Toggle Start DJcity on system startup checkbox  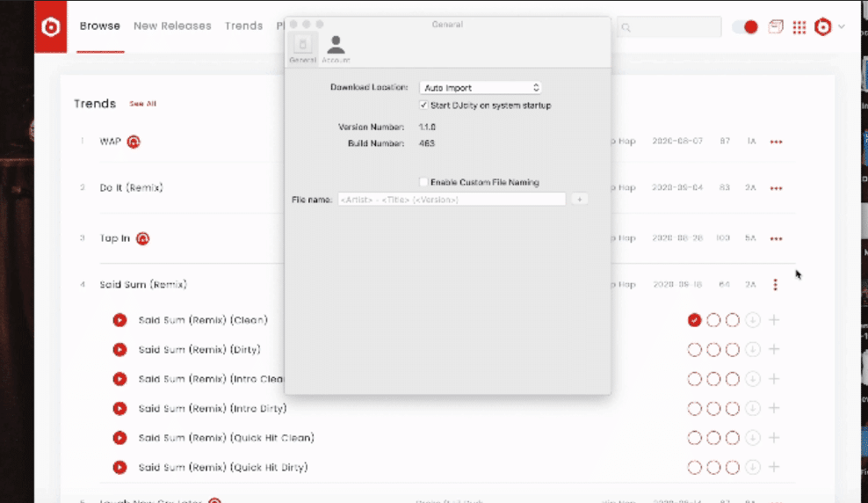[x=423, y=106]
